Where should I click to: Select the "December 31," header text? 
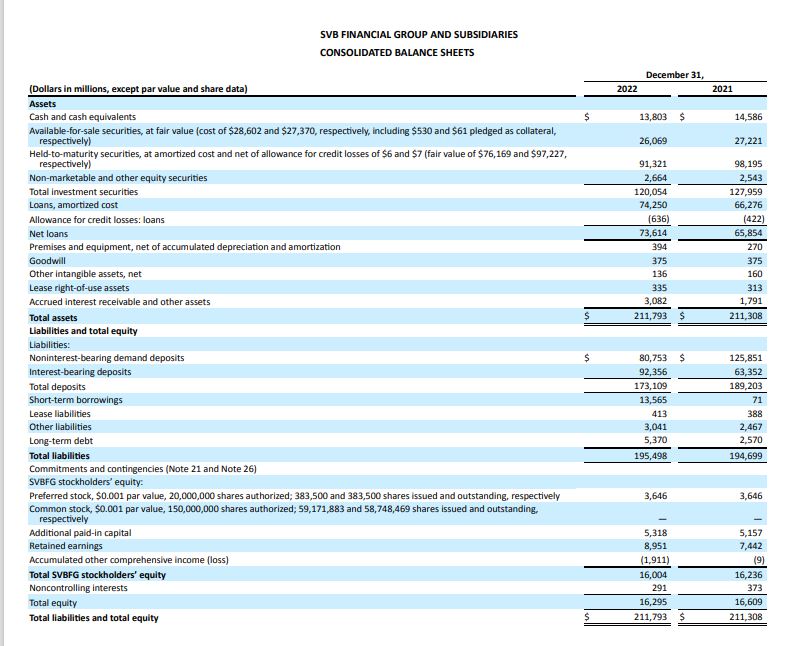pos(674,74)
